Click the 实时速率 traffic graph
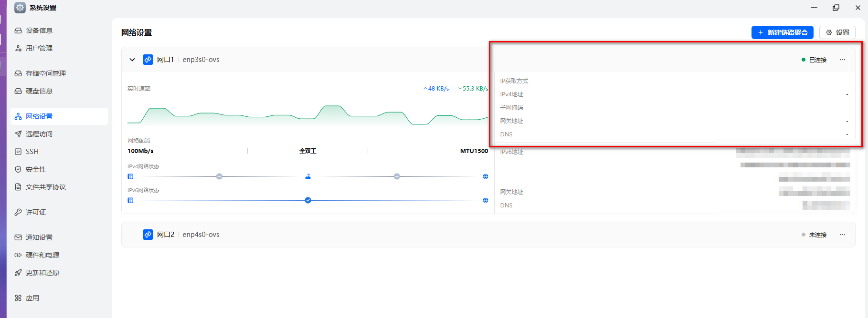The height and width of the screenshot is (318, 868). [x=308, y=115]
